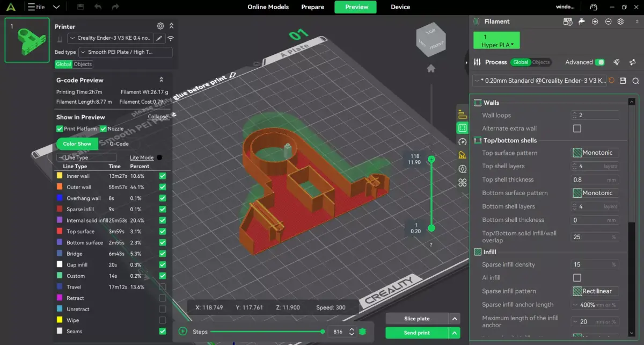Select the Color Show tab

click(x=77, y=143)
